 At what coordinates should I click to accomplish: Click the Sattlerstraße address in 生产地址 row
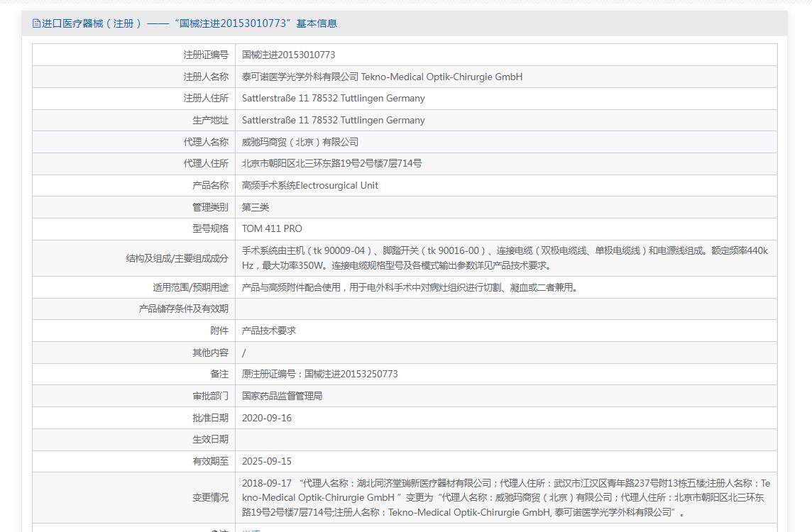334,120
